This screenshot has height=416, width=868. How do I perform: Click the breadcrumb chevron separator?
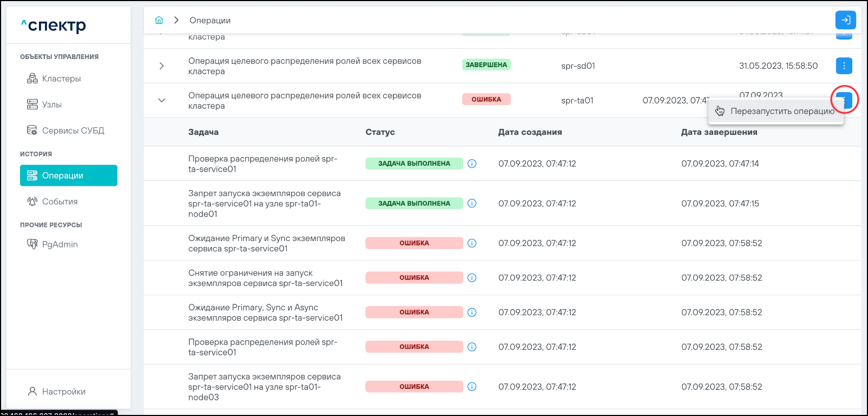coord(176,20)
